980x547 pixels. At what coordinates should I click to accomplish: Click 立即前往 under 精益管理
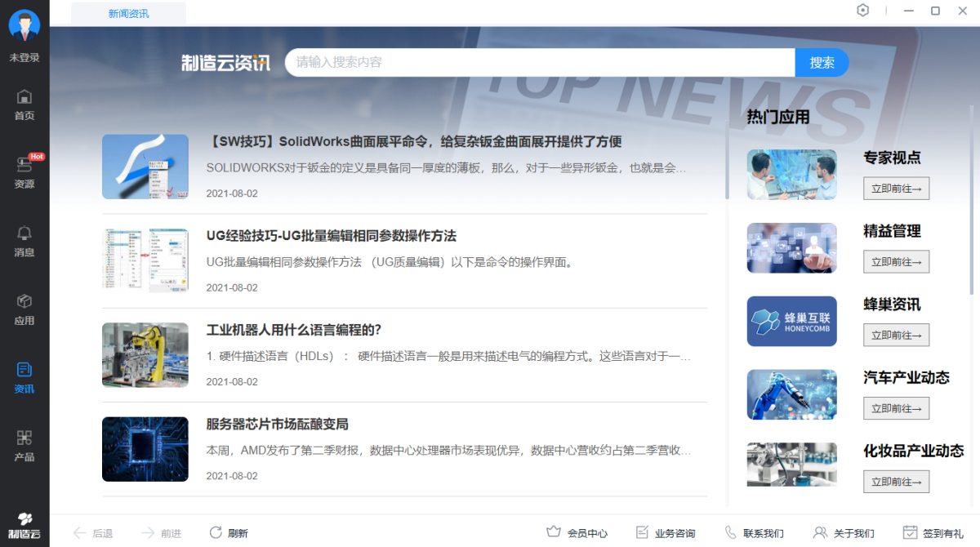(x=896, y=262)
